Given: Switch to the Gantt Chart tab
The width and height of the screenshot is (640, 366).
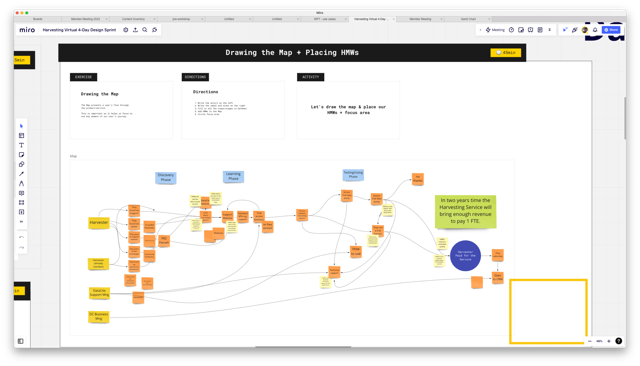Looking at the screenshot, I should click(468, 19).
